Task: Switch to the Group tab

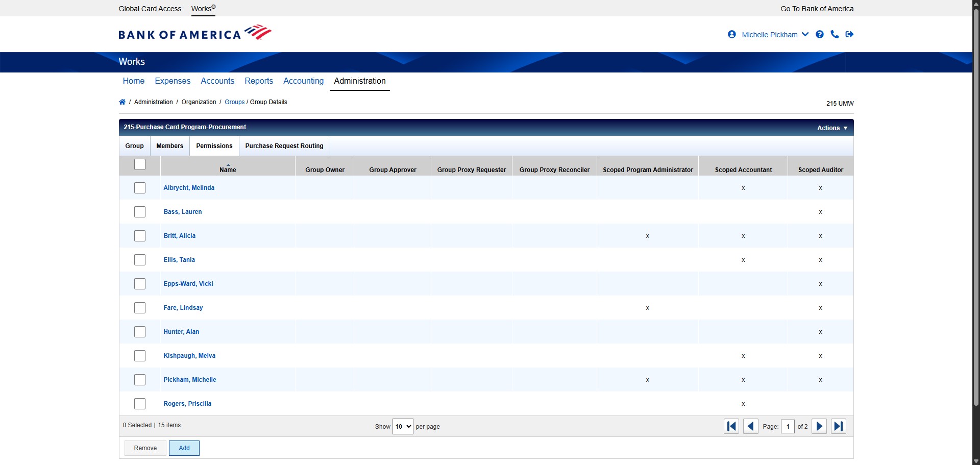Action: pos(135,146)
